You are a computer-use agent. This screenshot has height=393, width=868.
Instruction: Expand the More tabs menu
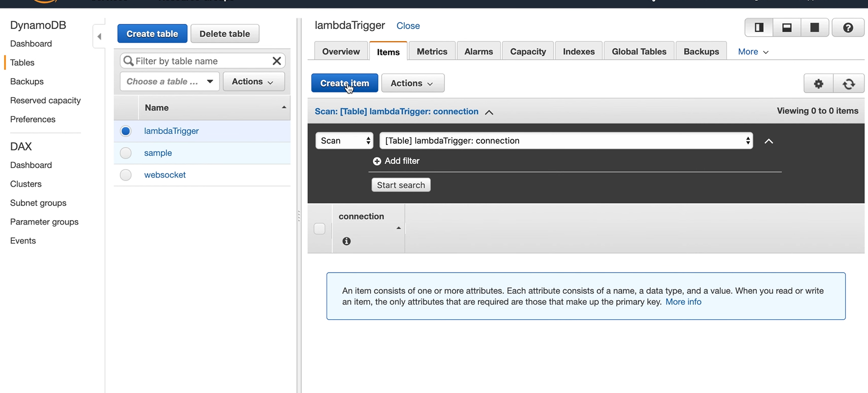pyautogui.click(x=753, y=52)
